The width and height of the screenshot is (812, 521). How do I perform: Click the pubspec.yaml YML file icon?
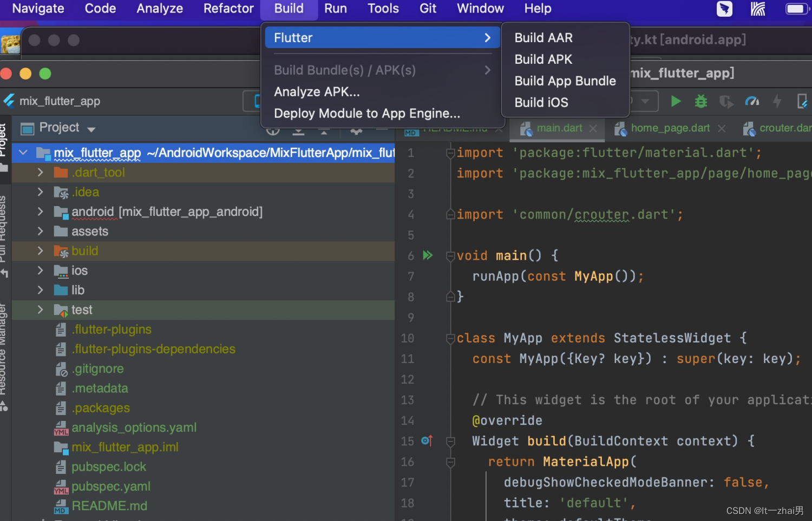coord(61,487)
